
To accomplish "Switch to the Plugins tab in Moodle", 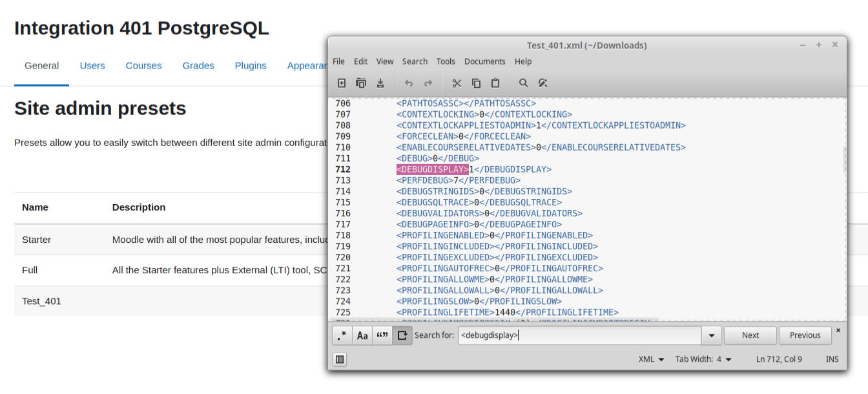I will click(251, 65).
